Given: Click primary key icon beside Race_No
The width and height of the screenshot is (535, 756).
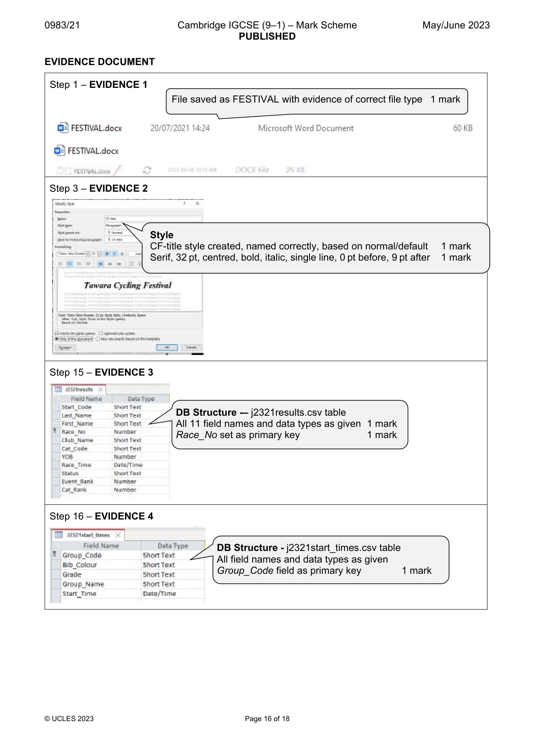Looking at the screenshot, I should coord(55,430).
